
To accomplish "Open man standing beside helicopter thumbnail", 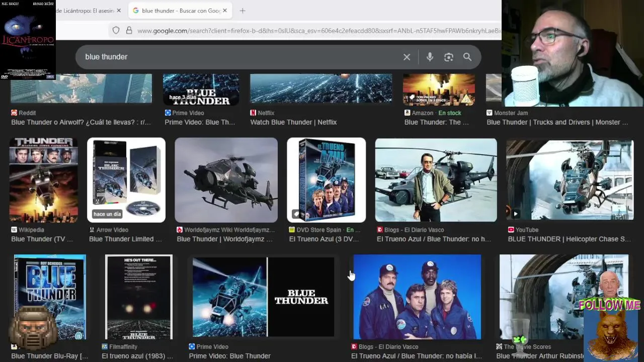I will pos(436,179).
